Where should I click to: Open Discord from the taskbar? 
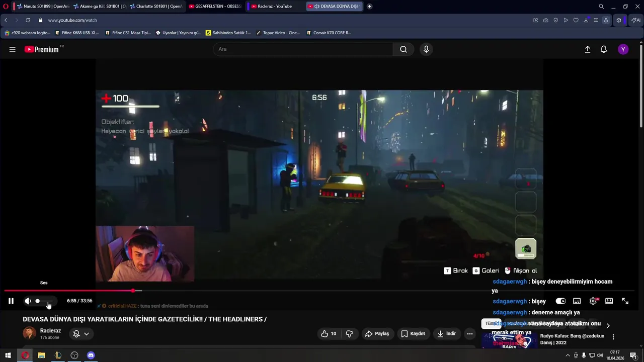(x=91, y=355)
